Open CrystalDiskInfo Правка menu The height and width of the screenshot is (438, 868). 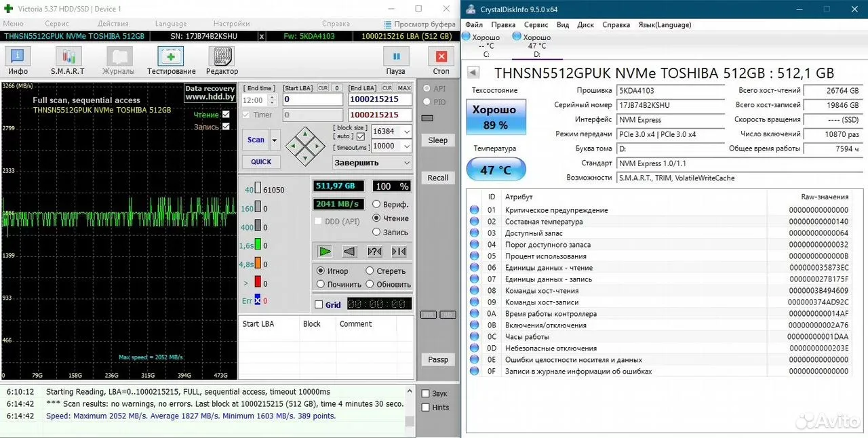pos(503,24)
